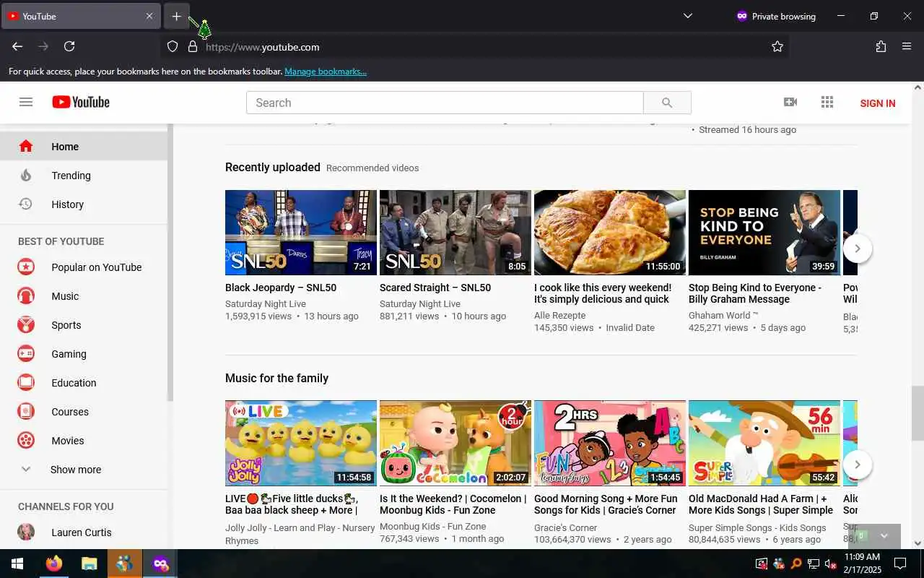Bookmark this page with the star
The height and width of the screenshot is (578, 924).
[777, 46]
